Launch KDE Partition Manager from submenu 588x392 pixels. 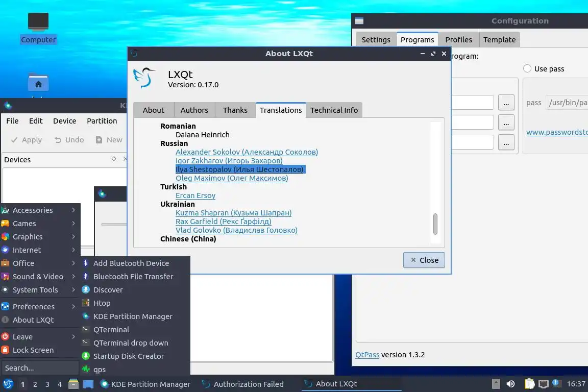[133, 316]
